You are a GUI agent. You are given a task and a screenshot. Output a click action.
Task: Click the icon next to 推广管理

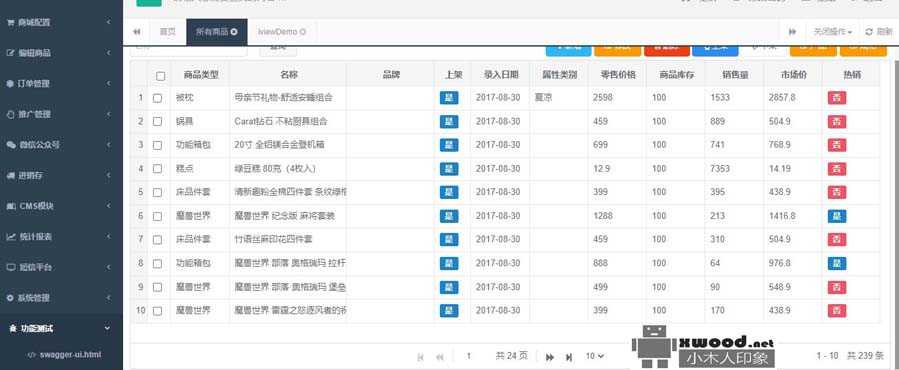coord(10,114)
